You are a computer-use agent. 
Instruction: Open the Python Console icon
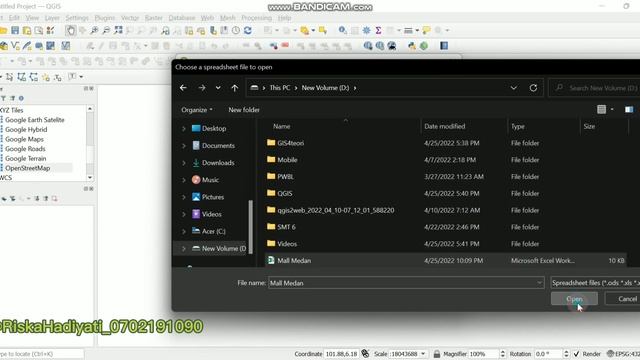[x=412, y=46]
